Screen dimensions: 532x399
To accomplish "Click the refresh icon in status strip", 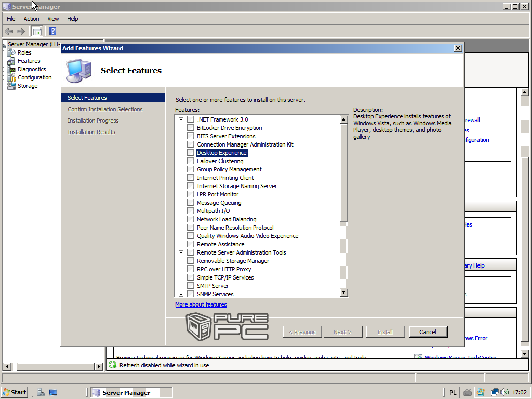I will coord(112,365).
